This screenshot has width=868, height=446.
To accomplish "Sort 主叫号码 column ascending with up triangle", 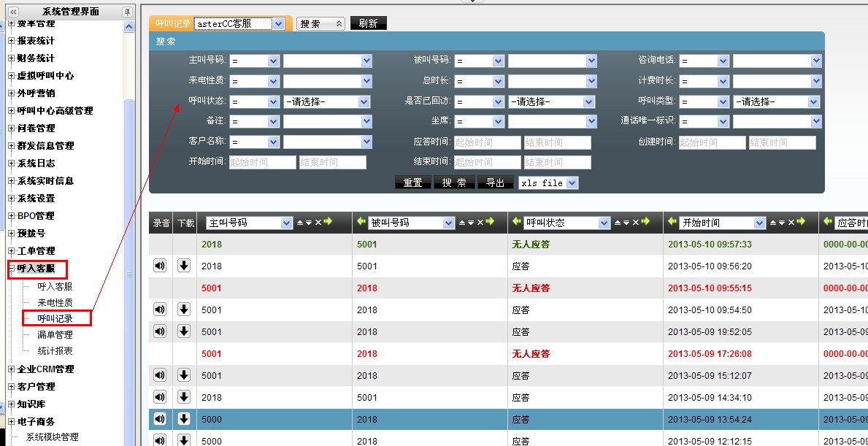I will [x=300, y=223].
